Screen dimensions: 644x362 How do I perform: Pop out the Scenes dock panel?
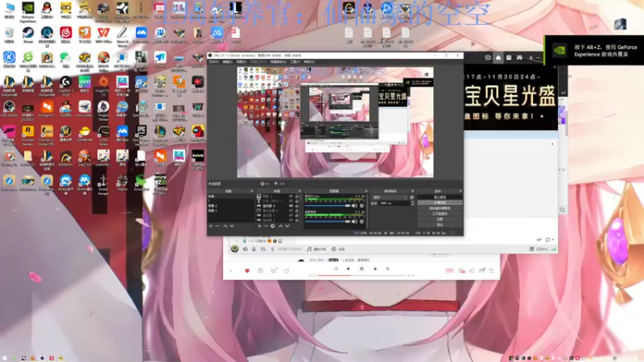point(252,191)
